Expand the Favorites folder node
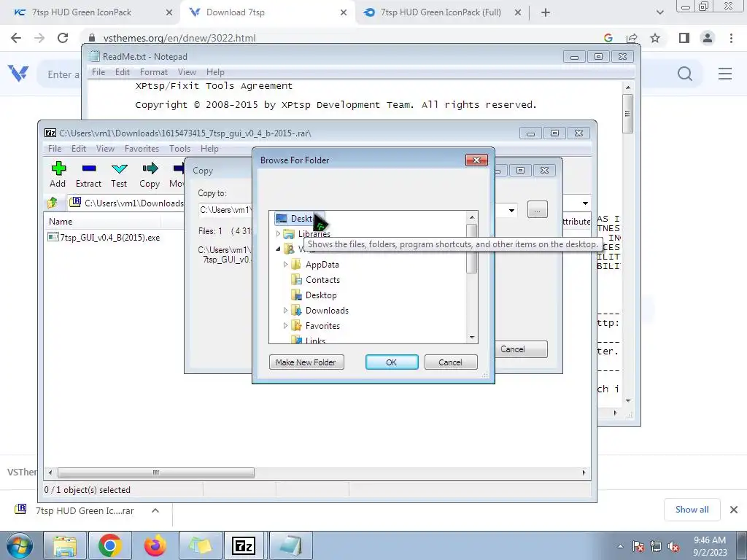This screenshot has height=560, width=747. (x=285, y=326)
